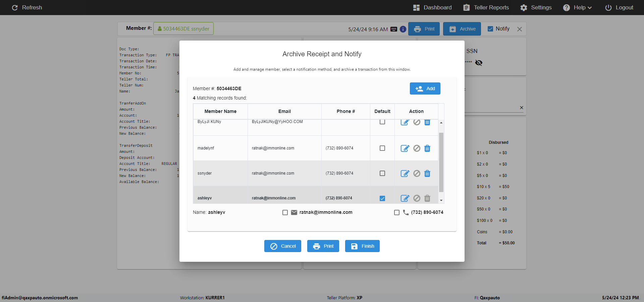Click the info icon beside the timestamp
This screenshot has width=644, height=302.
tap(403, 29)
